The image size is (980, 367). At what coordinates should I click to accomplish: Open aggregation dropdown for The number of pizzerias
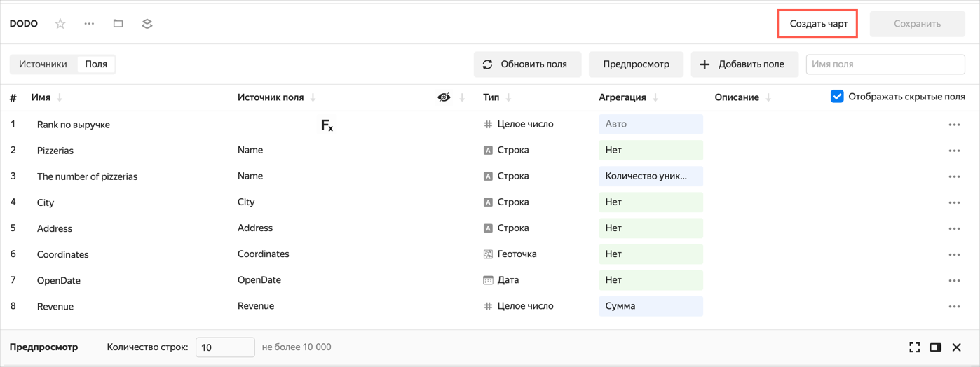651,176
